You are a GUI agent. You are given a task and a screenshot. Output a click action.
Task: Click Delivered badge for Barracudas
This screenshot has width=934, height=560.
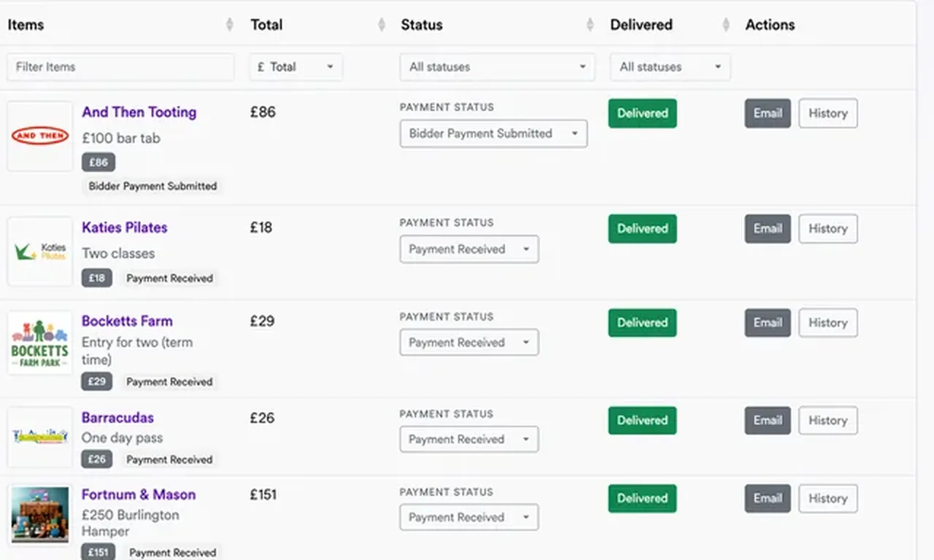[643, 421]
